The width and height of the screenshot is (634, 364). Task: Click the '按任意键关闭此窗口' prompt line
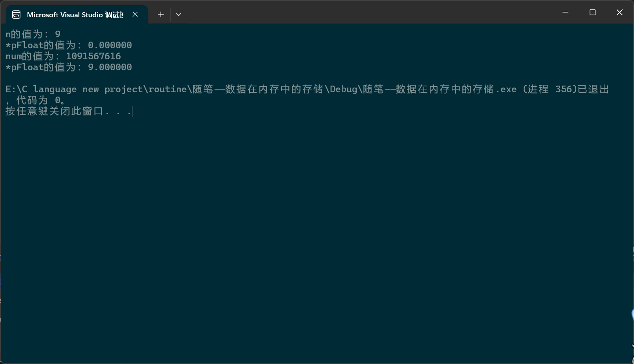pyautogui.click(x=68, y=111)
